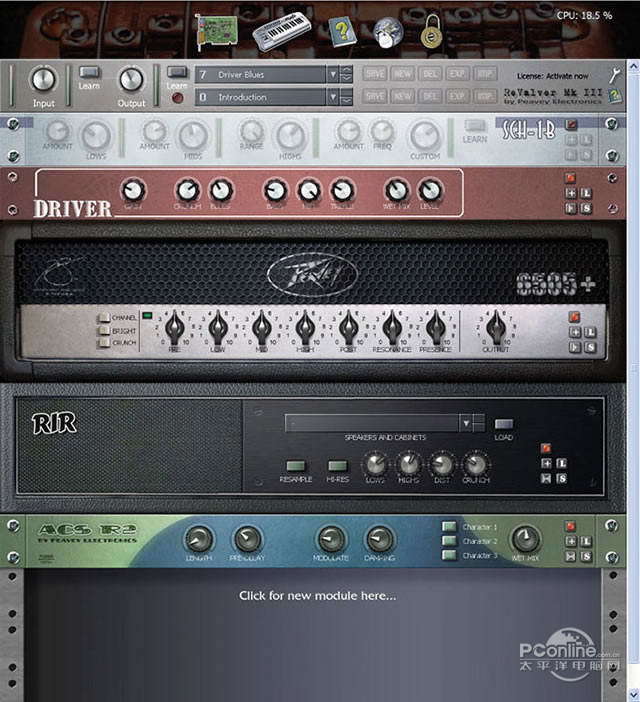Image resolution: width=640 pixels, height=702 pixels.
Task: Click the Output level knob
Action: point(131,80)
